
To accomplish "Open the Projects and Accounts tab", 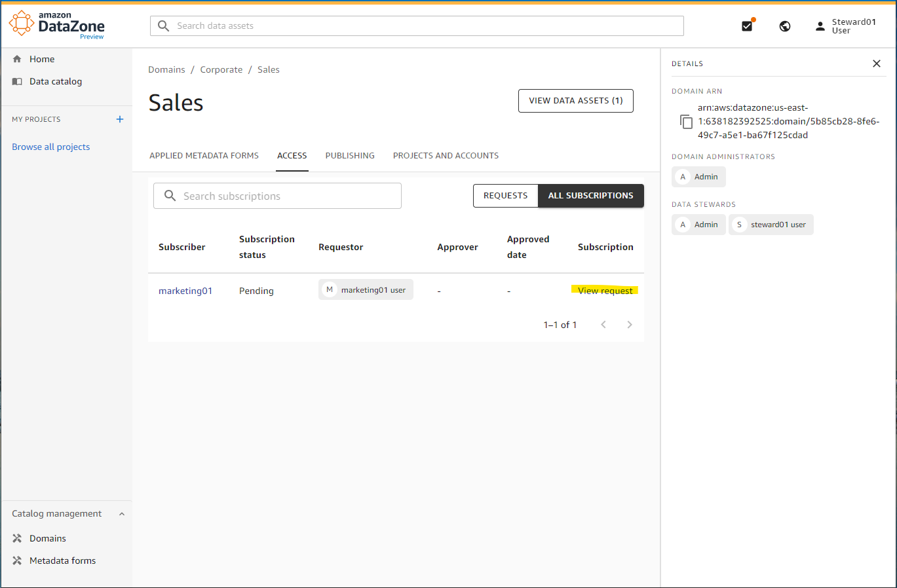I will (x=446, y=156).
